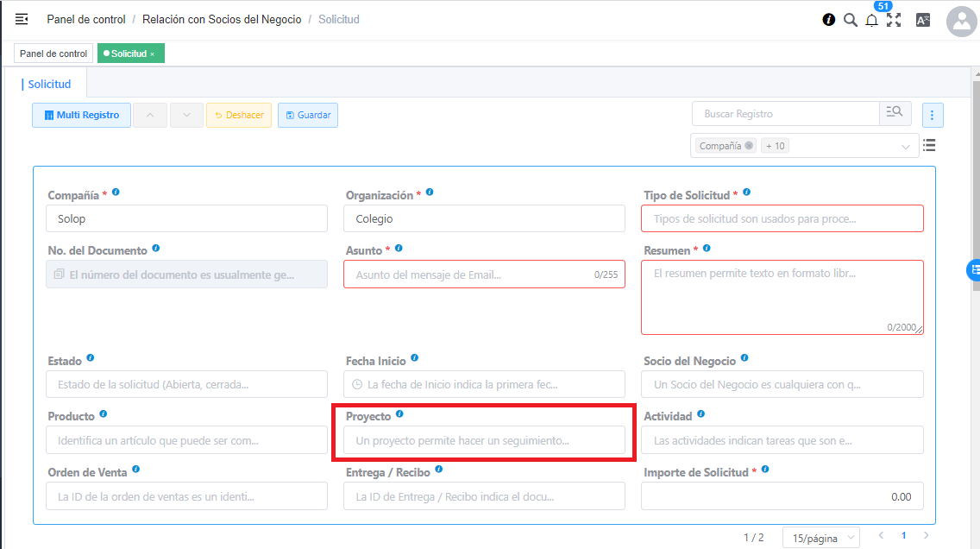The height and width of the screenshot is (549, 980).
Task: Go to previous record with up chevron
Action: [151, 116]
